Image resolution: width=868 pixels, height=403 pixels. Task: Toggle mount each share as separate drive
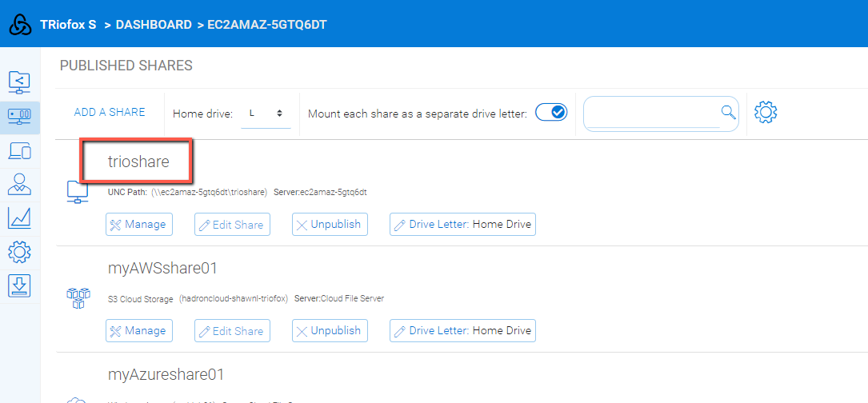551,113
